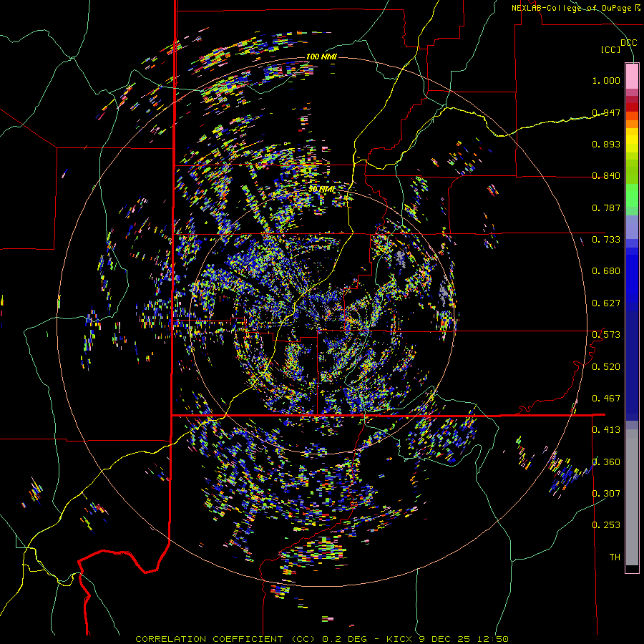Select the 0.787 legend value
This screenshot has width=644, height=644.
(606, 208)
